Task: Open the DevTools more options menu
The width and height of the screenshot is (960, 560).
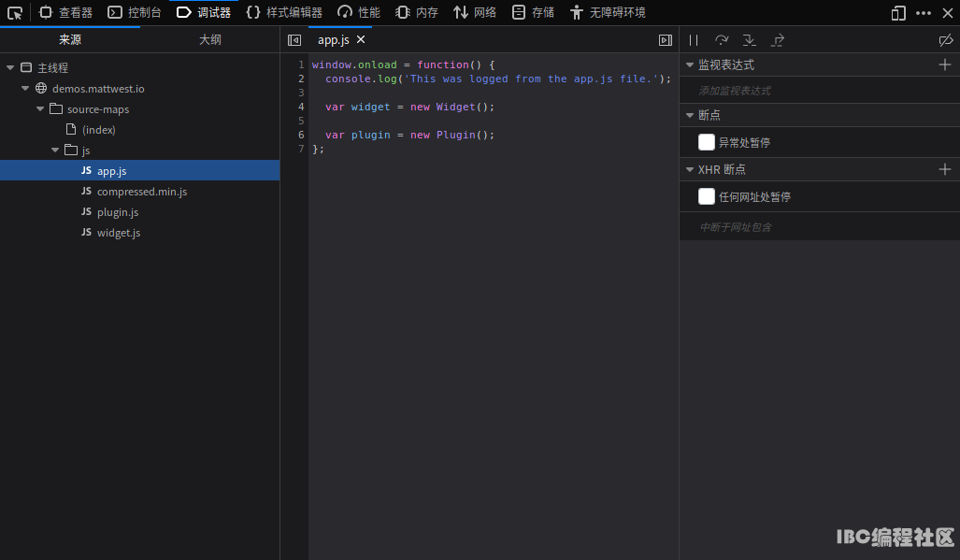Action: tap(924, 13)
